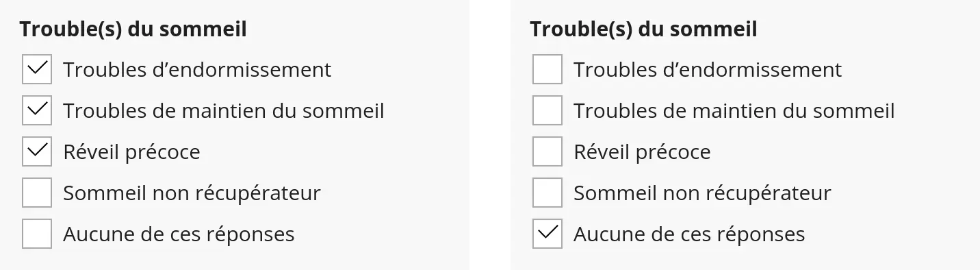
Task: Click the Réveil précoce label beside its ticked box
Action: pyautogui.click(x=131, y=152)
